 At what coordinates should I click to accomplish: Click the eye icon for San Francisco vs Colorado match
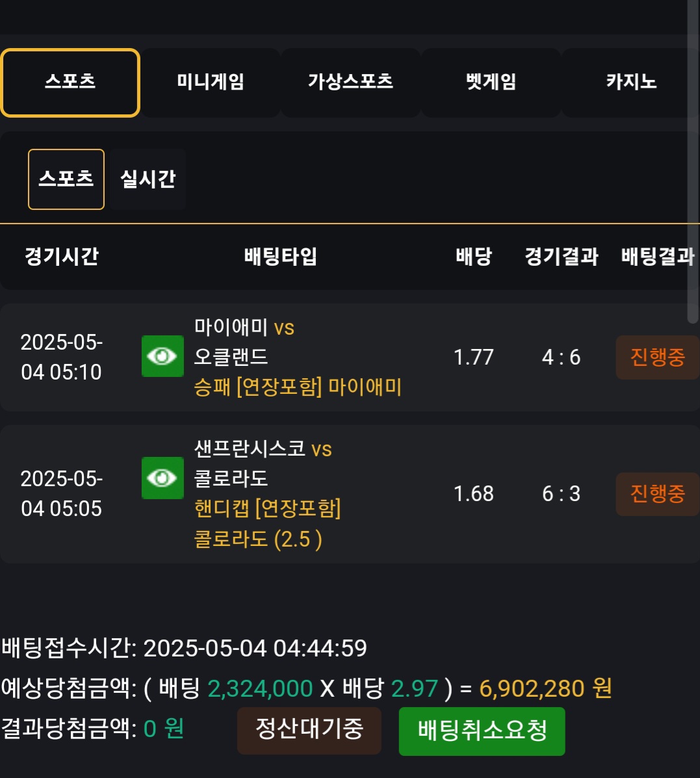click(x=162, y=478)
